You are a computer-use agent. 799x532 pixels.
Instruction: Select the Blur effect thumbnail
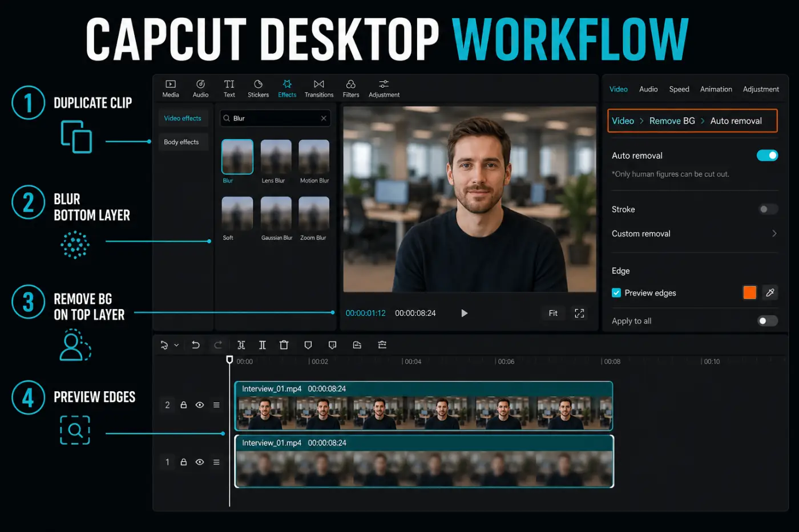pyautogui.click(x=237, y=157)
